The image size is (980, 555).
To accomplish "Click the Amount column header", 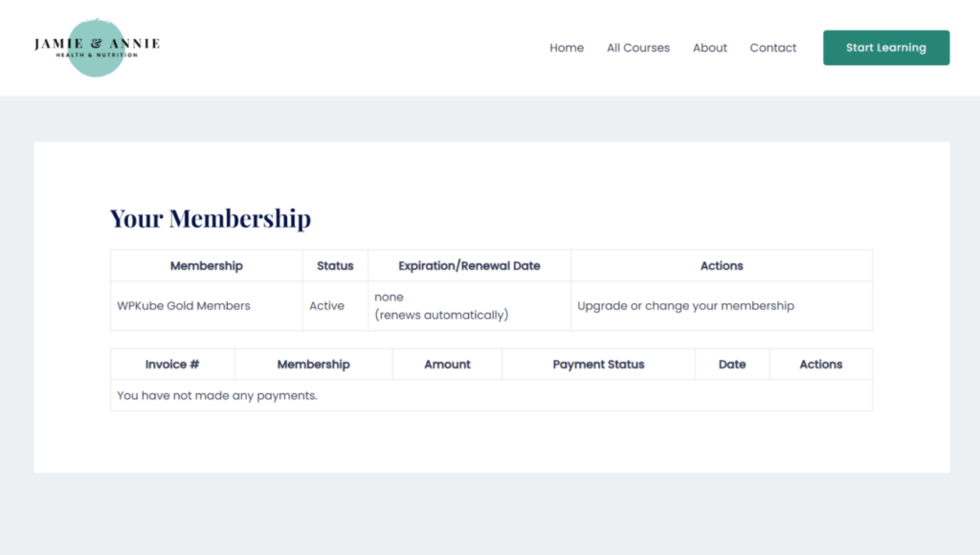I will click(447, 365).
